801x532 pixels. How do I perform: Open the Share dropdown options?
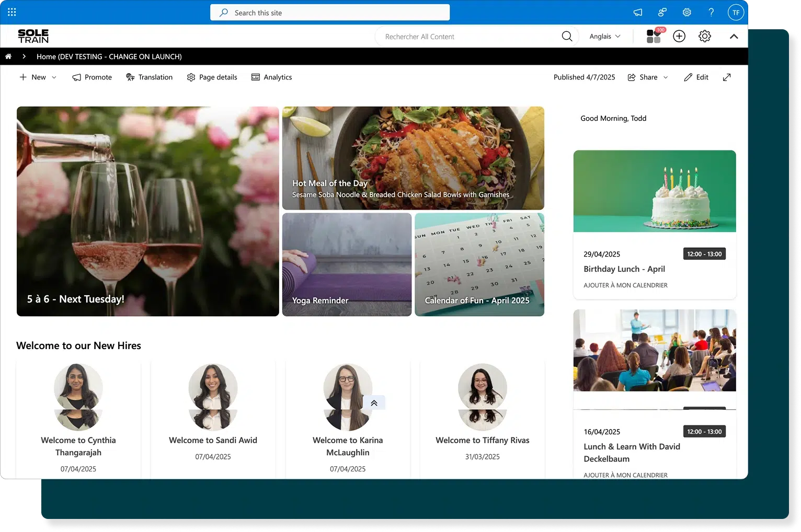[x=648, y=77]
